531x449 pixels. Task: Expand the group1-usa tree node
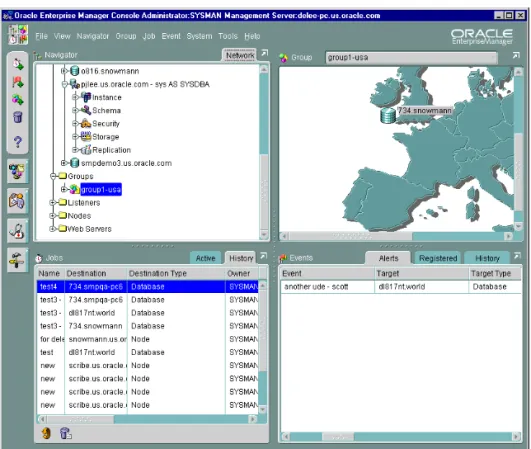pyautogui.click(x=63, y=189)
